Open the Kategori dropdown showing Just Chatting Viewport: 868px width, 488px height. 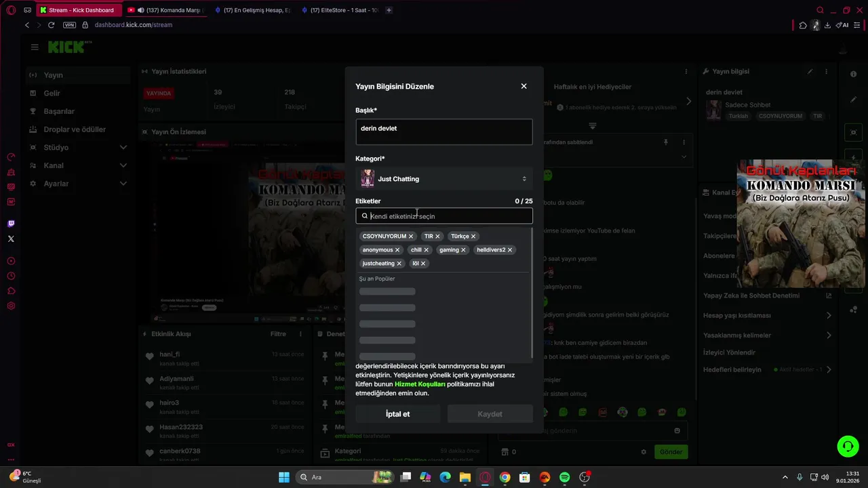coord(444,179)
